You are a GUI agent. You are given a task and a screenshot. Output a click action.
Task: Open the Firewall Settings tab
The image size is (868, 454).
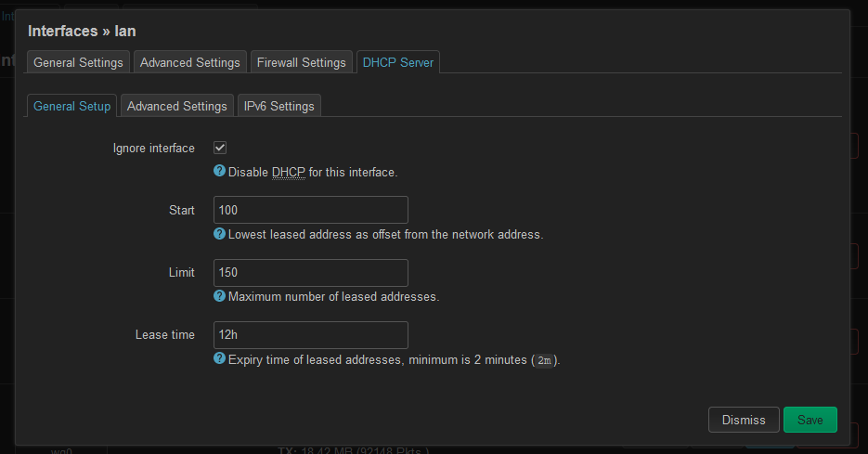coord(301,62)
